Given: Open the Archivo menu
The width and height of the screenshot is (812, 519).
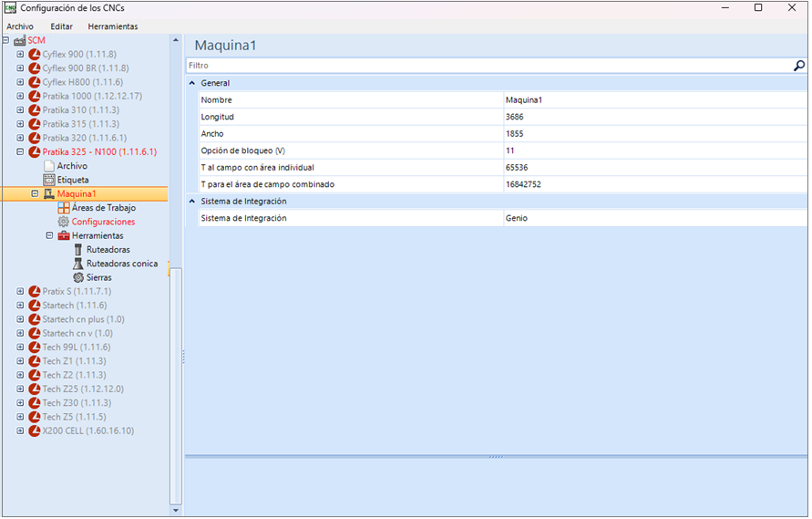Looking at the screenshot, I should tap(20, 26).
